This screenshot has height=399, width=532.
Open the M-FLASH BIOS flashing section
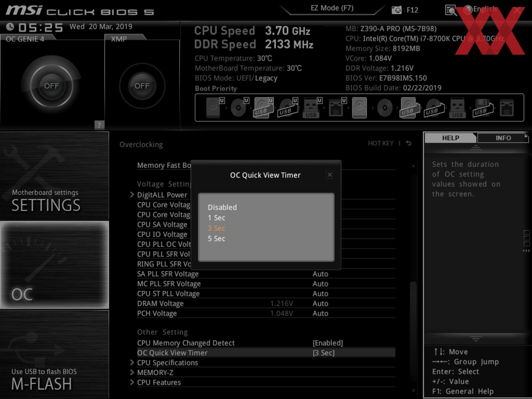(x=54, y=354)
